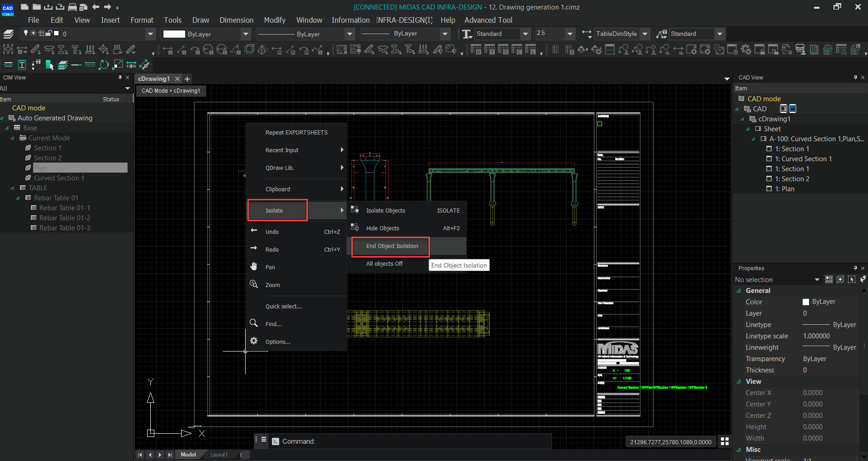Open the color ByLayer dropdown
The width and height of the screenshot is (868, 461).
(x=246, y=34)
